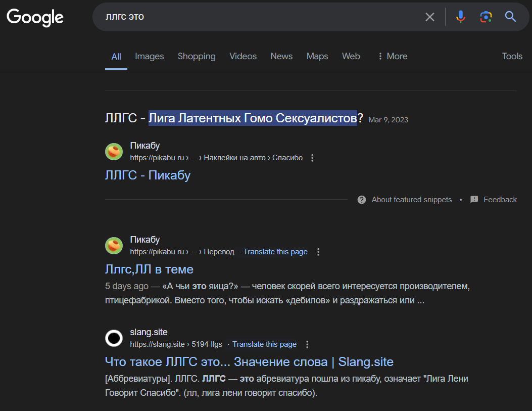Click the 'slang.site' site name
This screenshot has height=411, width=532.
149,332
